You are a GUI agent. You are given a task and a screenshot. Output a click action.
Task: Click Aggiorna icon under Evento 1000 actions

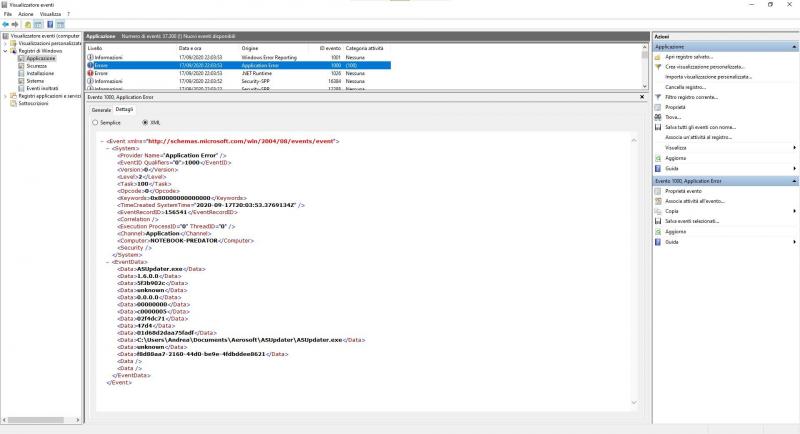click(658, 232)
